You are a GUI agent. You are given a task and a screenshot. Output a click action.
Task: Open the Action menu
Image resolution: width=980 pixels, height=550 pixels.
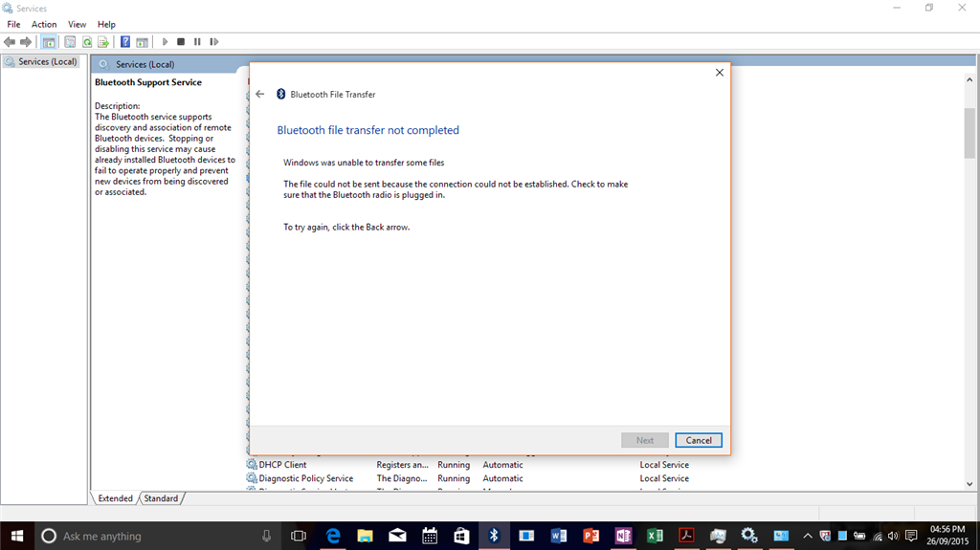point(44,24)
